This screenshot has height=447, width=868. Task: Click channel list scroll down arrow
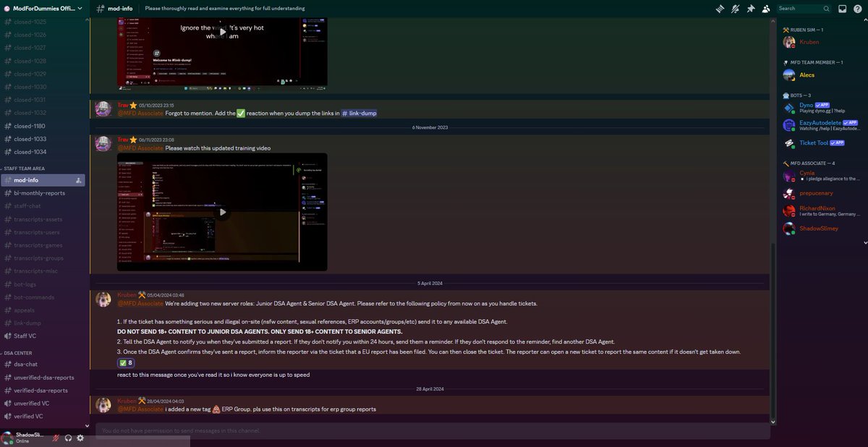coord(87,426)
